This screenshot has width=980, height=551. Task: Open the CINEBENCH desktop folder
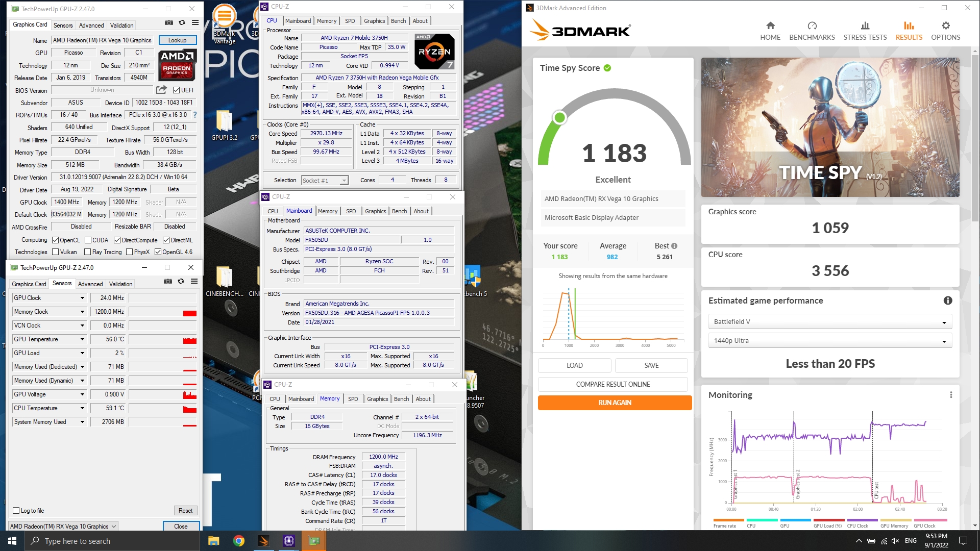(225, 282)
